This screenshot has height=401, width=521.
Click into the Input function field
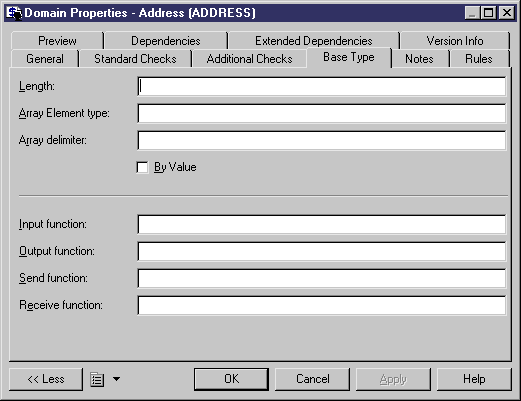(322, 224)
